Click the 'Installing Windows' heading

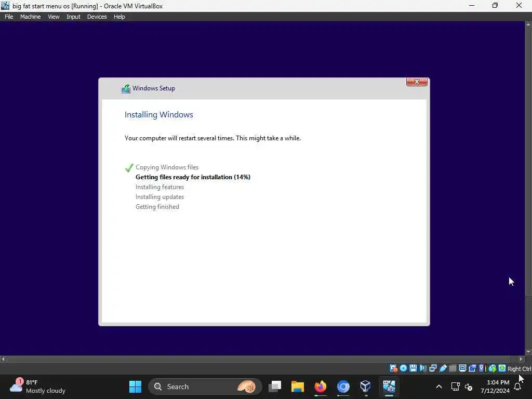tap(159, 115)
